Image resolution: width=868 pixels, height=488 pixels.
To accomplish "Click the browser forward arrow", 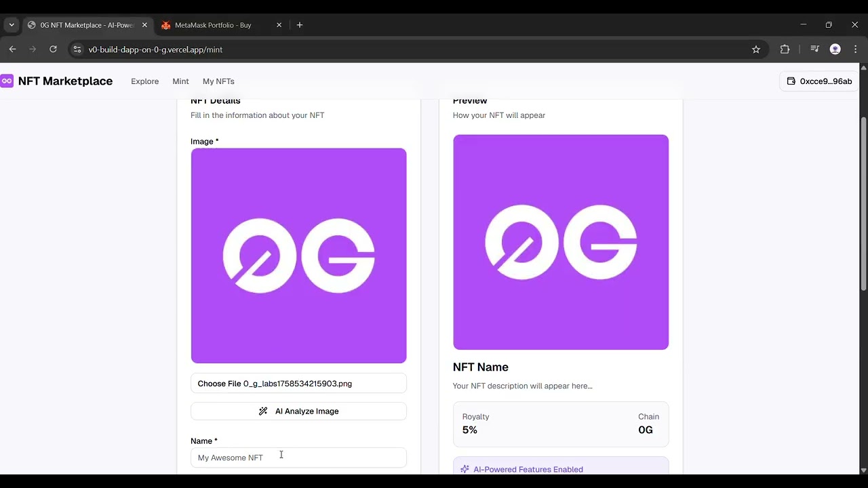I will 33,49.
